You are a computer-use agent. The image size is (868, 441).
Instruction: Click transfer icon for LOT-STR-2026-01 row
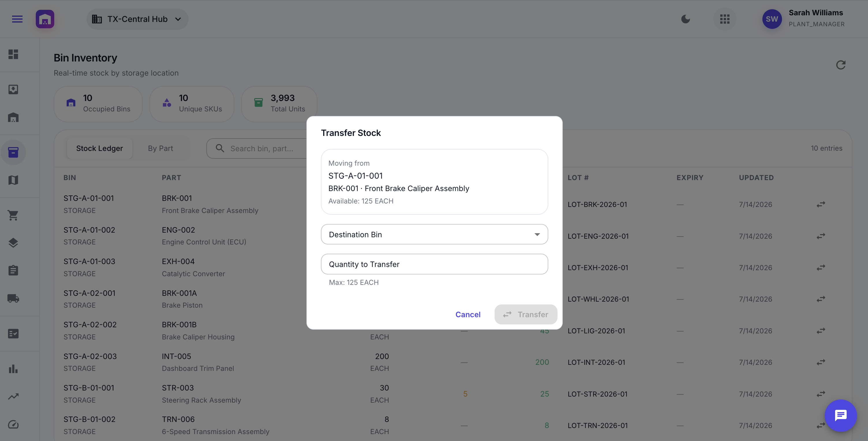(x=821, y=394)
